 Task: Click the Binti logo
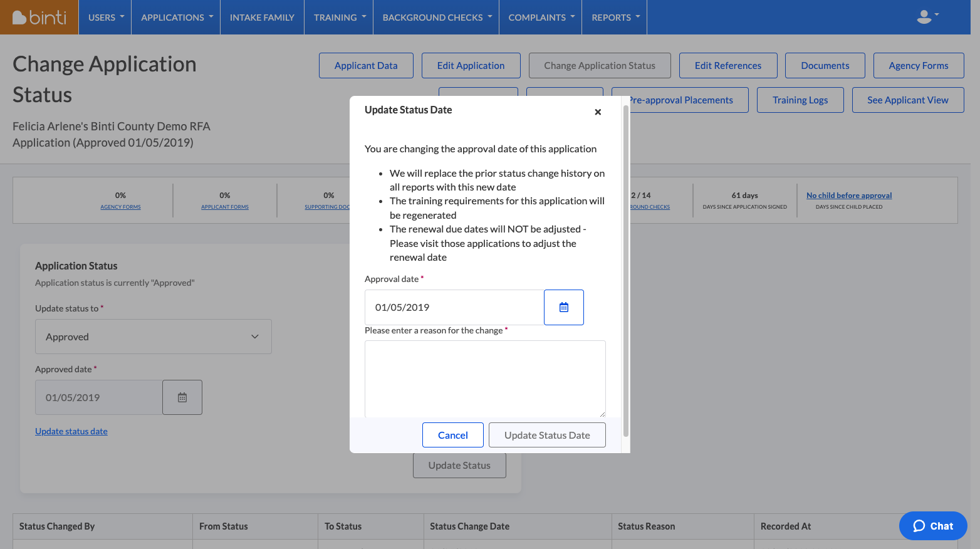[39, 18]
